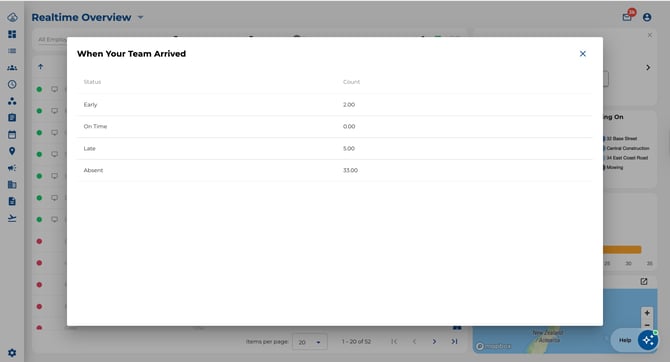Open the team members icon in sidebar

[12, 68]
